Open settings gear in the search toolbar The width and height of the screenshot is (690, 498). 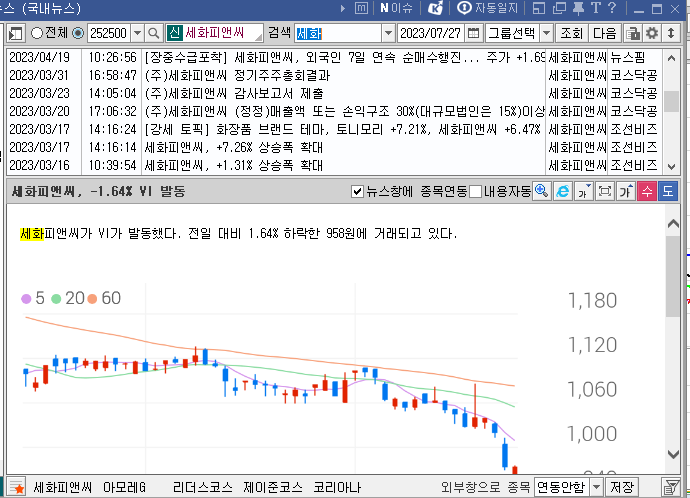point(652,33)
